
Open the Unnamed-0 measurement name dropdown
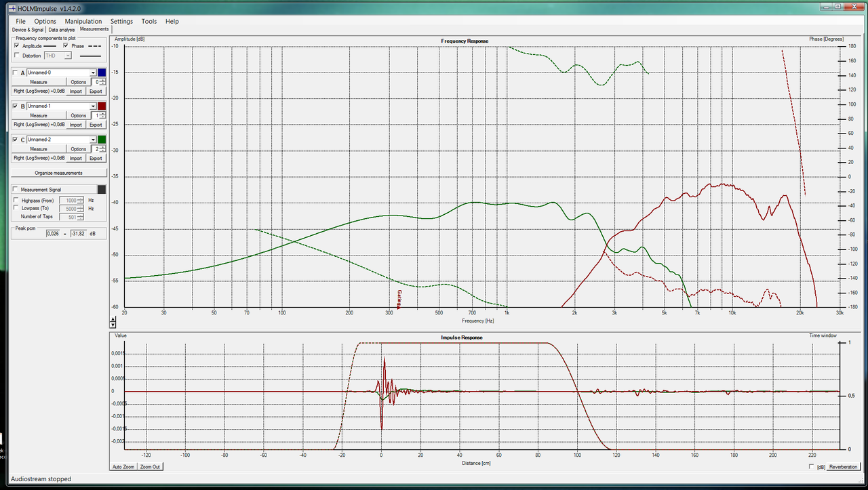[x=92, y=73]
